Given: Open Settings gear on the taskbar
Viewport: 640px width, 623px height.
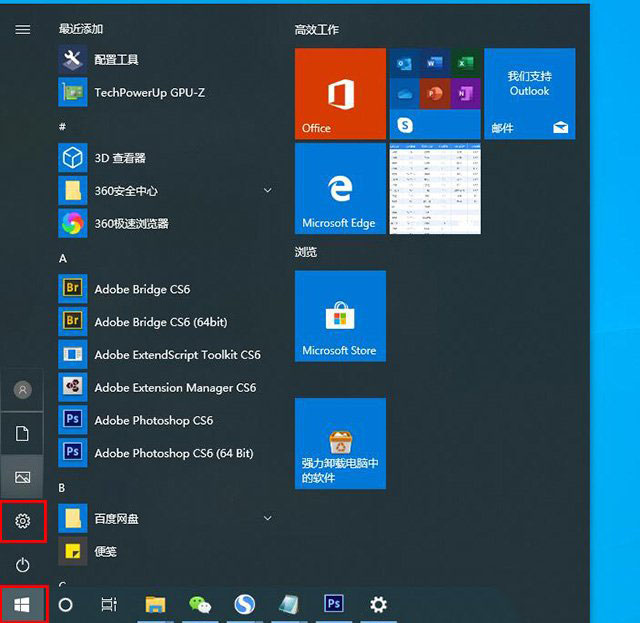Looking at the screenshot, I should tap(378, 605).
